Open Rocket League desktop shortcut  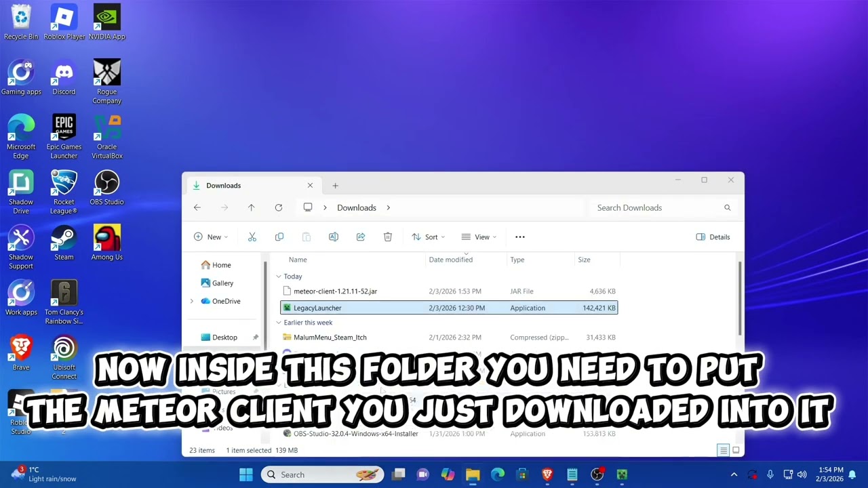coord(64,192)
